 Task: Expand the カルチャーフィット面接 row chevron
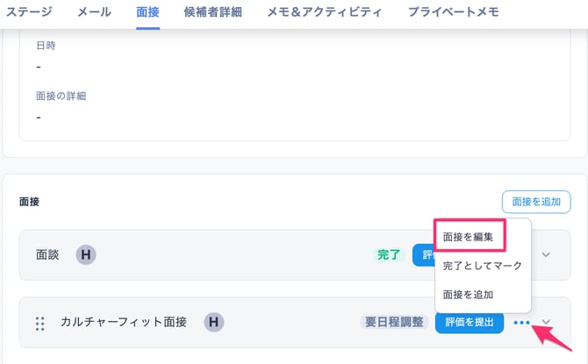(x=546, y=323)
